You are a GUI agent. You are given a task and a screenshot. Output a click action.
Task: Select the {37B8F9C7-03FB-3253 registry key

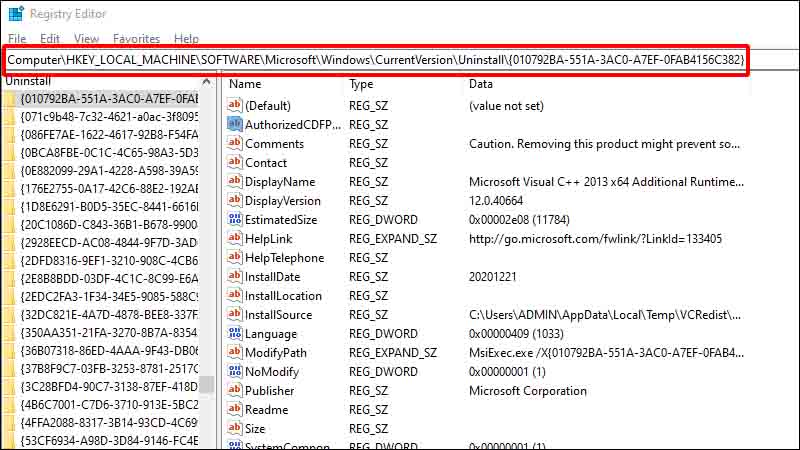coord(109,368)
